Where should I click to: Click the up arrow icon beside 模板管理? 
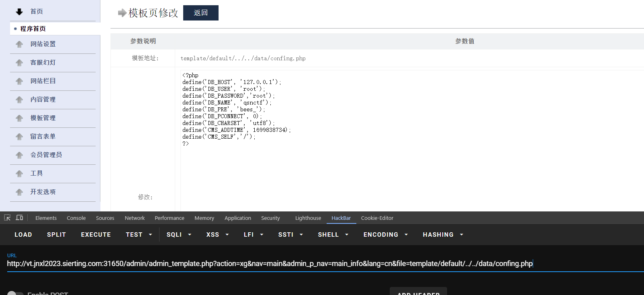tap(19, 118)
